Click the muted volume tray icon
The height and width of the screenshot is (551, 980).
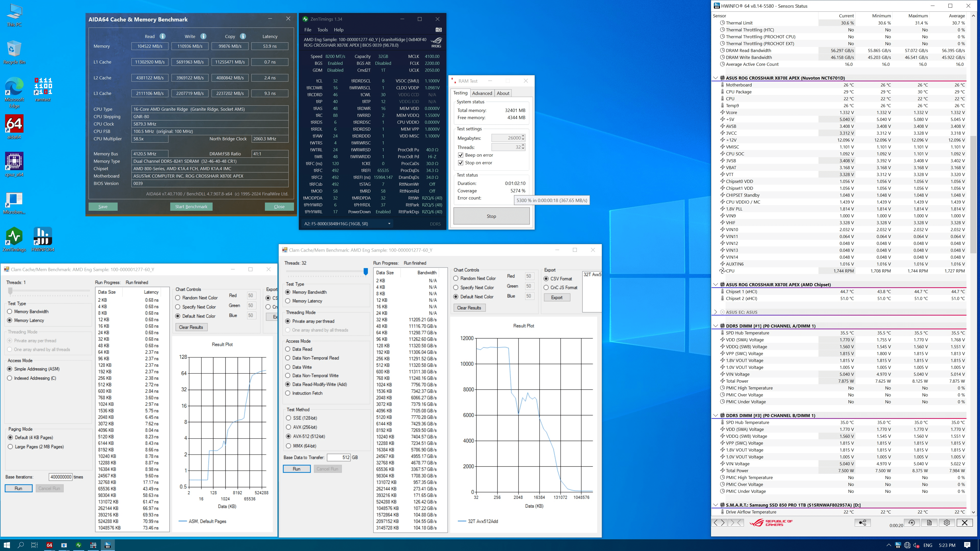pyautogui.click(x=916, y=545)
